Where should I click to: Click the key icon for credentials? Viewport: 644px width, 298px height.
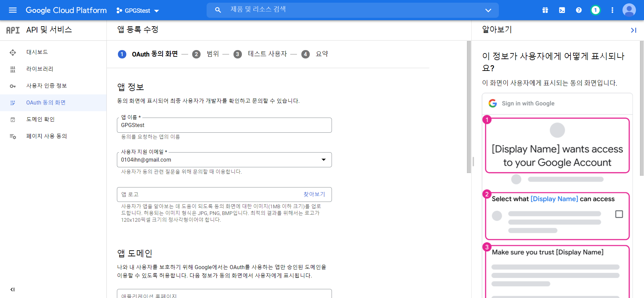point(13,86)
